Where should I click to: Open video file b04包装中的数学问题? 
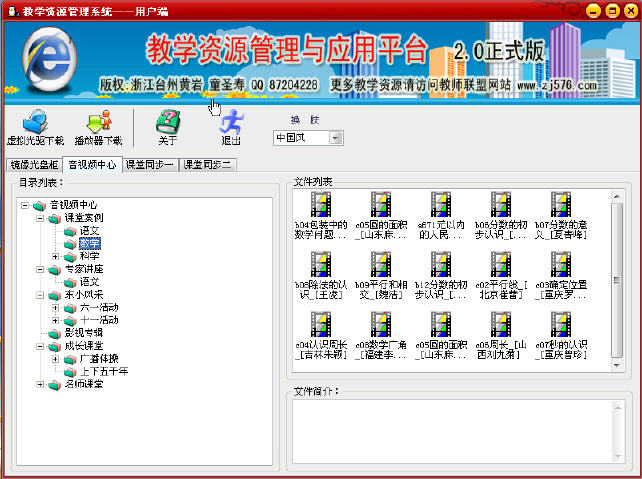pyautogui.click(x=321, y=216)
